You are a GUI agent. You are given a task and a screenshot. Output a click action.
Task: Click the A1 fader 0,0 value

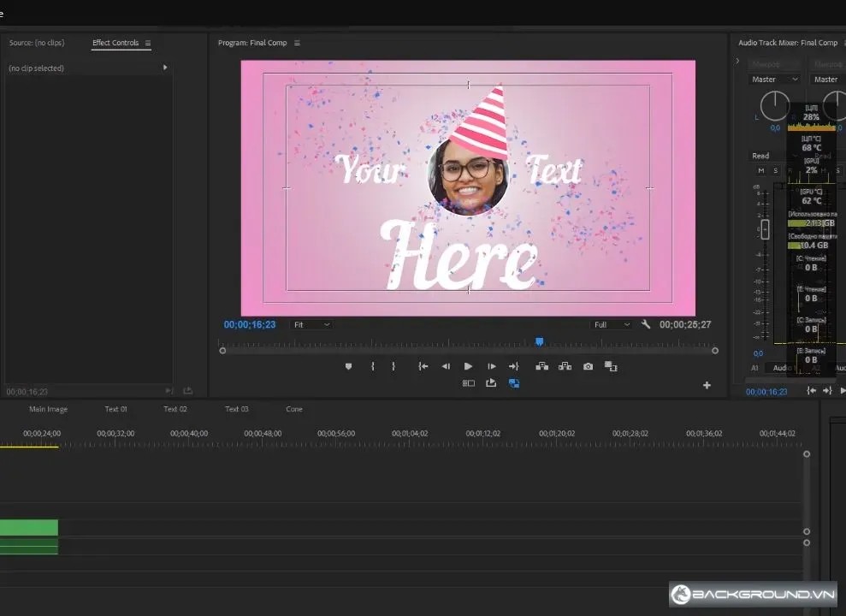[758, 354]
